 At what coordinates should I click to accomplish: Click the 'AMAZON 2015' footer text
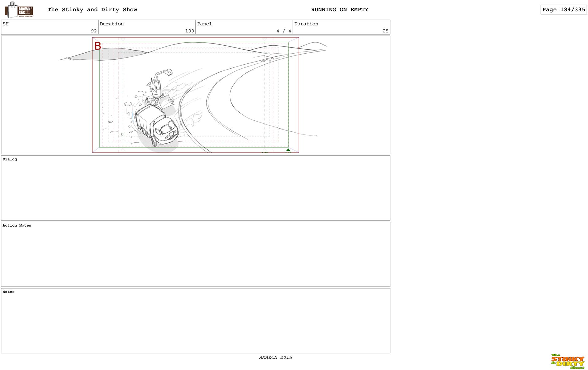tap(276, 357)
